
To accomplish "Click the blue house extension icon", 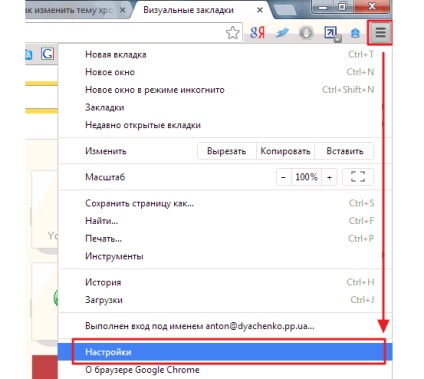I will tap(355, 33).
